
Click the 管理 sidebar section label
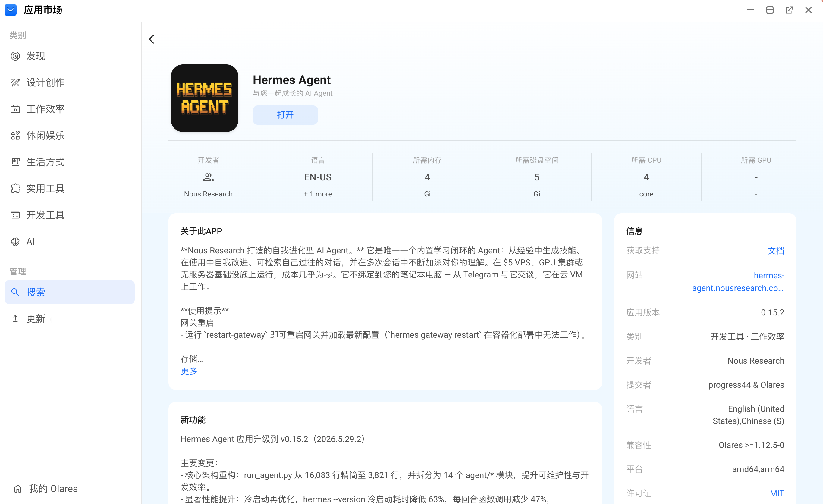click(18, 271)
